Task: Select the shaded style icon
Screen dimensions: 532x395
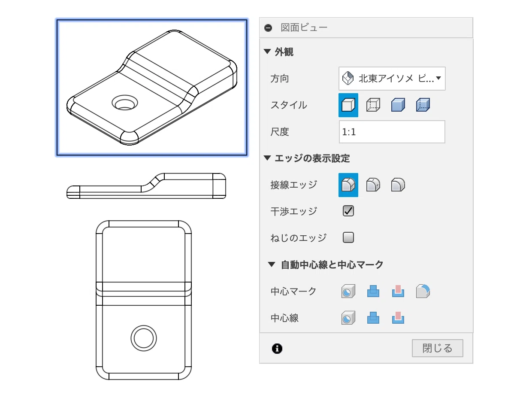Action: coord(398,105)
